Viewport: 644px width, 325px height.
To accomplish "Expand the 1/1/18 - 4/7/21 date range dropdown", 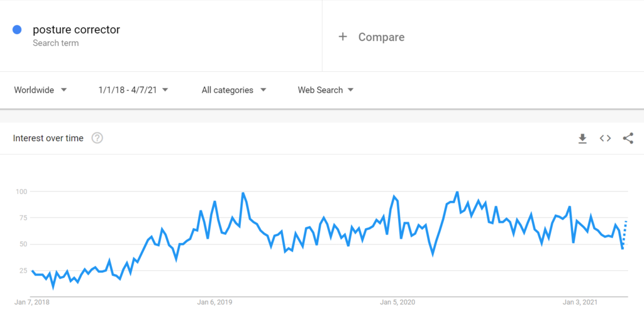I will coord(133,90).
